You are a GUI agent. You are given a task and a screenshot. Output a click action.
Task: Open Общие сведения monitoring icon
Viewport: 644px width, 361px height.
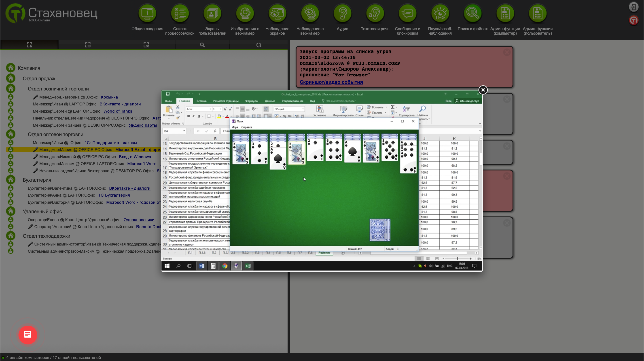pos(147,13)
